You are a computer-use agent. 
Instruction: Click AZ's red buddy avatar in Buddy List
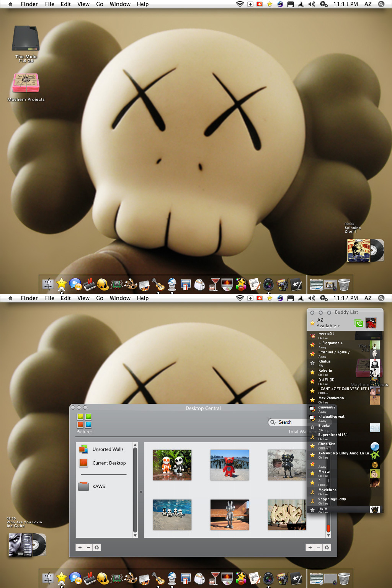[x=371, y=323]
